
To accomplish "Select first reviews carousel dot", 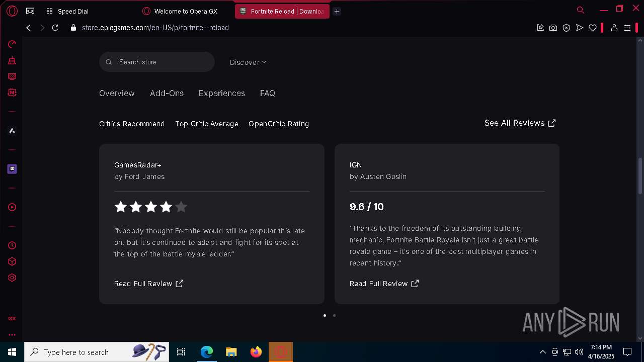I will pos(325,316).
